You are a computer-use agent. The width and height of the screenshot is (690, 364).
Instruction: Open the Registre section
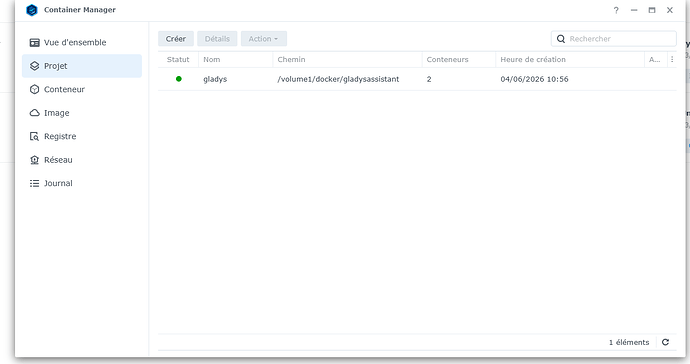pos(82,136)
